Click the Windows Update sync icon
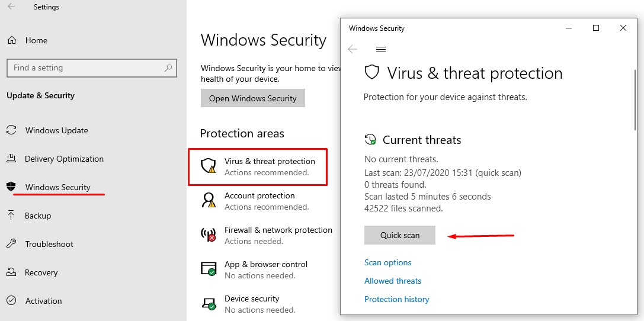The width and height of the screenshot is (644, 321). 11,130
